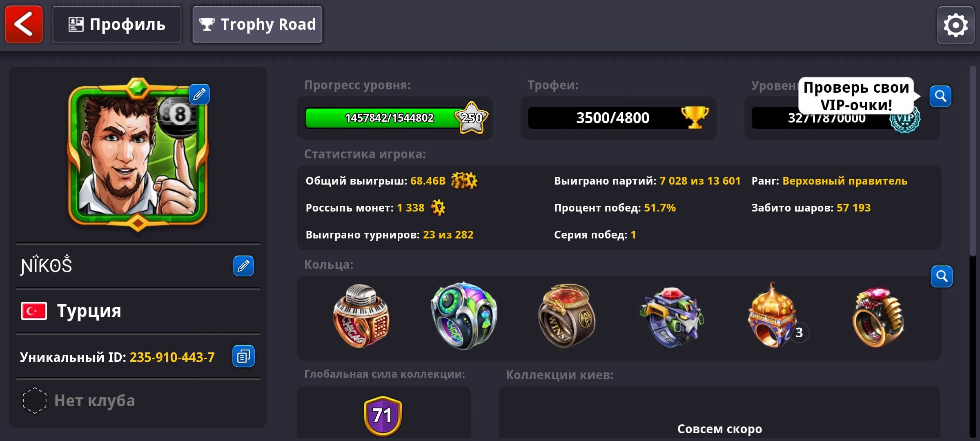Select the robot ring
Viewport: 980px width, 441px height.
pyautogui.click(x=671, y=317)
